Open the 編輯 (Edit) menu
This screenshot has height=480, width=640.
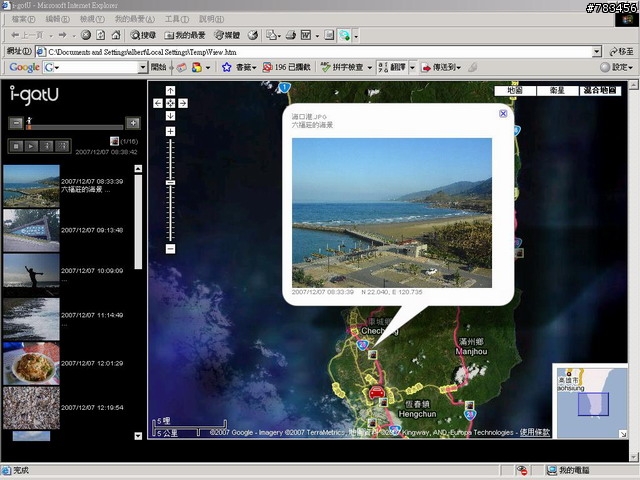point(57,19)
